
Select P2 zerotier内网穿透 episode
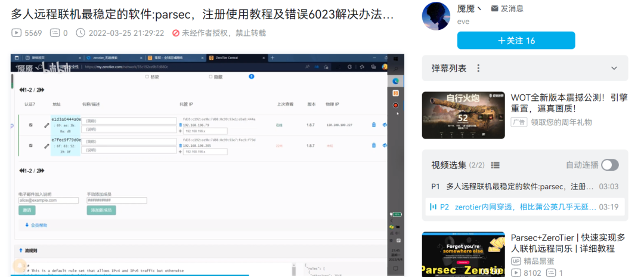[x=525, y=207]
